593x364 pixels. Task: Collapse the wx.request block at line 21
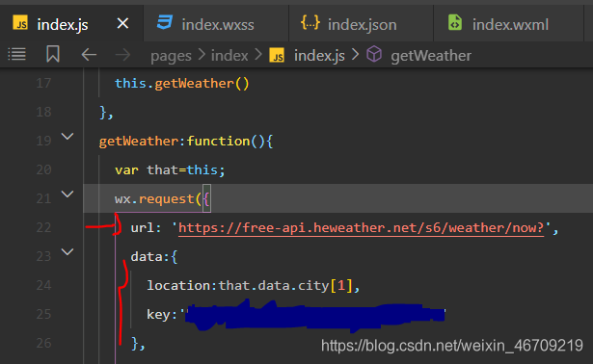pos(67,195)
